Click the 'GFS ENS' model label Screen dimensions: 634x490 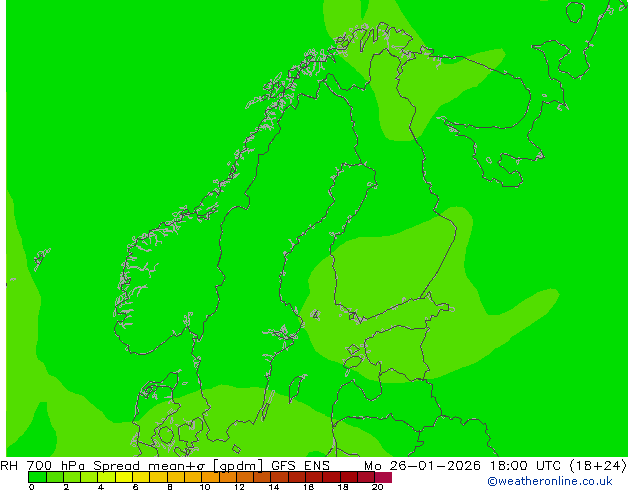coord(300,466)
